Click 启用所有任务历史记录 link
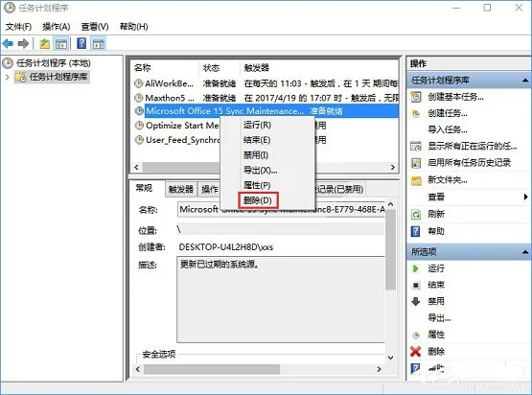This screenshot has height=395, width=532. tap(470, 163)
